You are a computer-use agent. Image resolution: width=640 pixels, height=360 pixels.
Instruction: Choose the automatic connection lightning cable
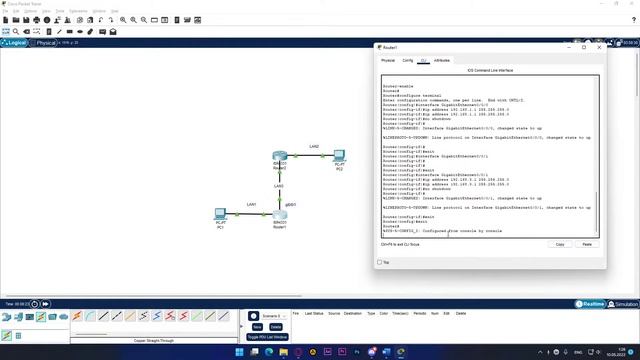point(77,316)
